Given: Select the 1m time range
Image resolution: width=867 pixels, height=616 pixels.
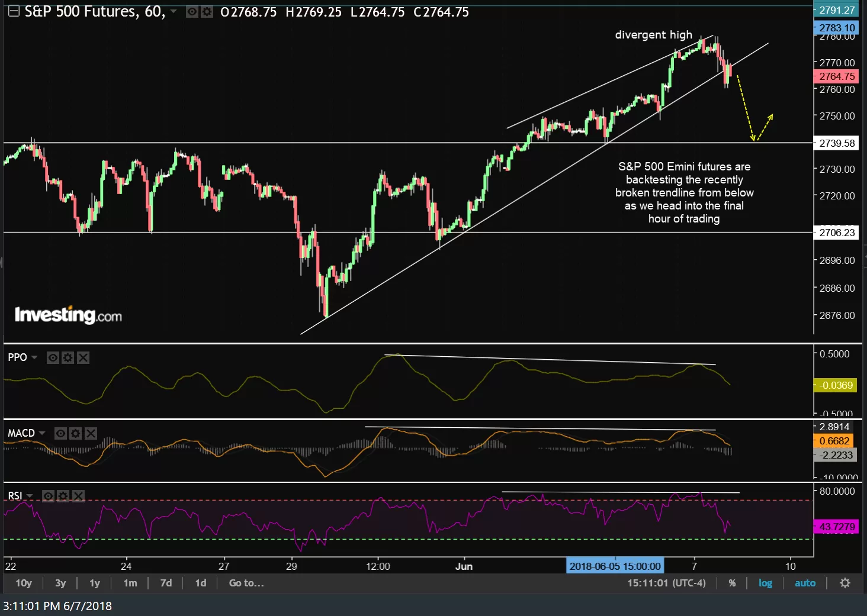Looking at the screenshot, I should [130, 583].
